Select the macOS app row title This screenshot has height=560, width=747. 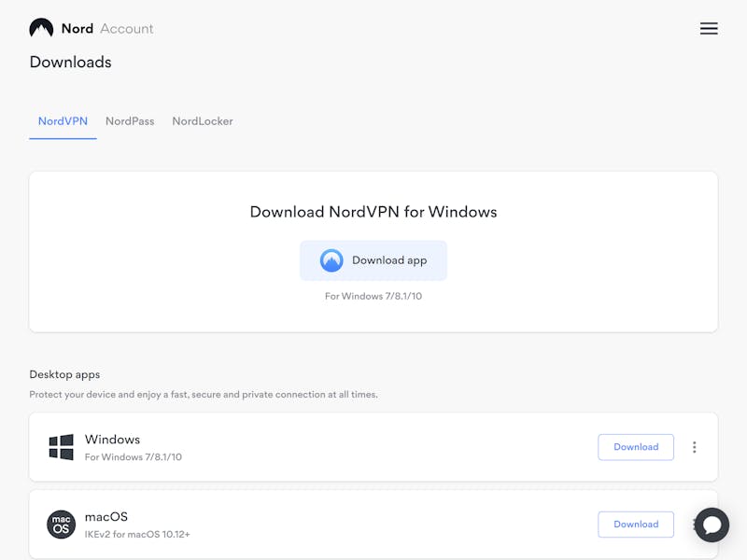pos(106,517)
